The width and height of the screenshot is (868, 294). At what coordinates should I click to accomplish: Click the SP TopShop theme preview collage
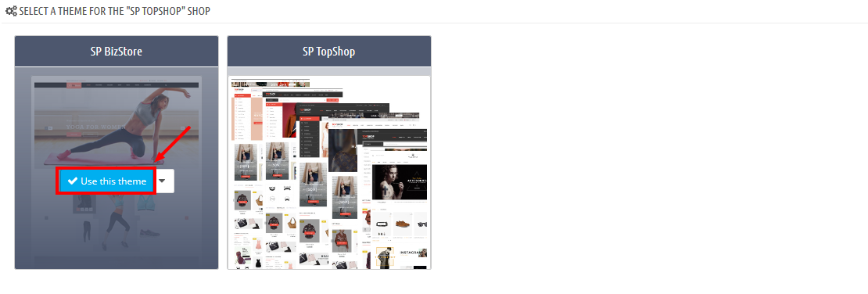click(328, 172)
